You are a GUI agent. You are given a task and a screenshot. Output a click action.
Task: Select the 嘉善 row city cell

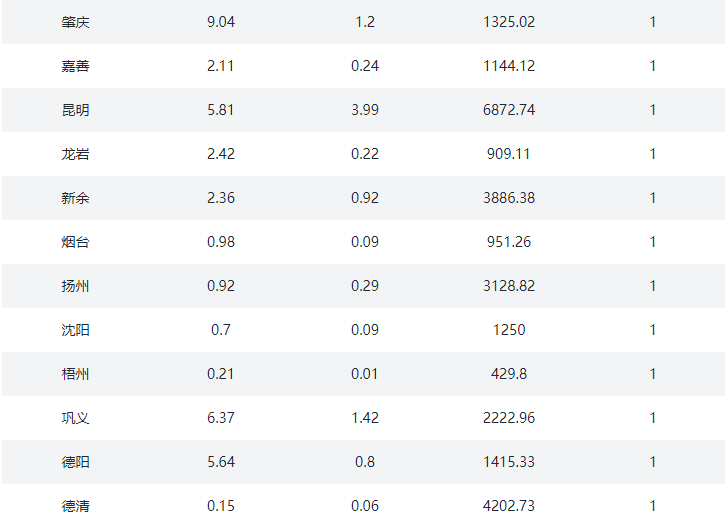click(75, 66)
